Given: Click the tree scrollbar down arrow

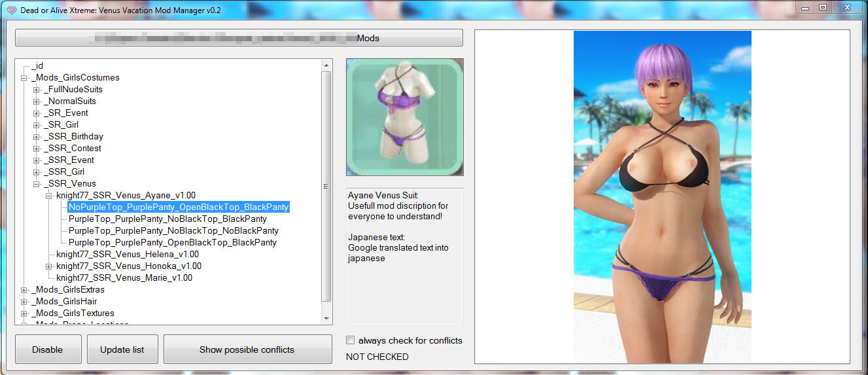Looking at the screenshot, I should (326, 319).
